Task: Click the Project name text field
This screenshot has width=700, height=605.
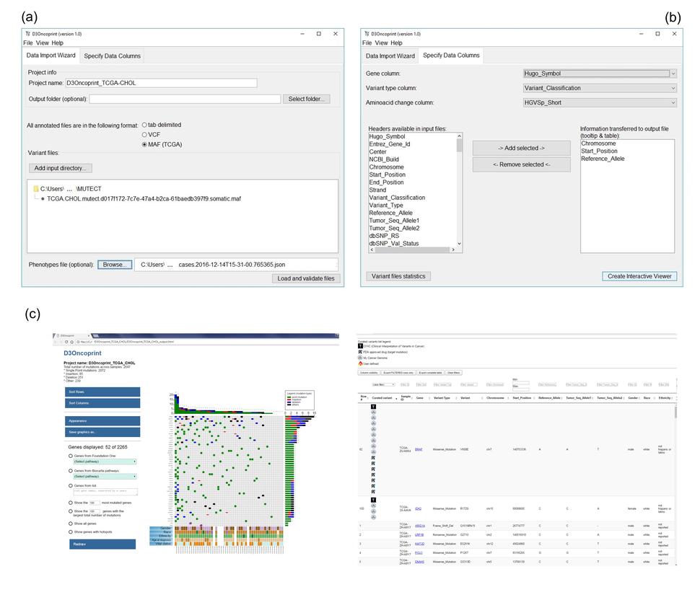Action: pyautogui.click(x=161, y=83)
